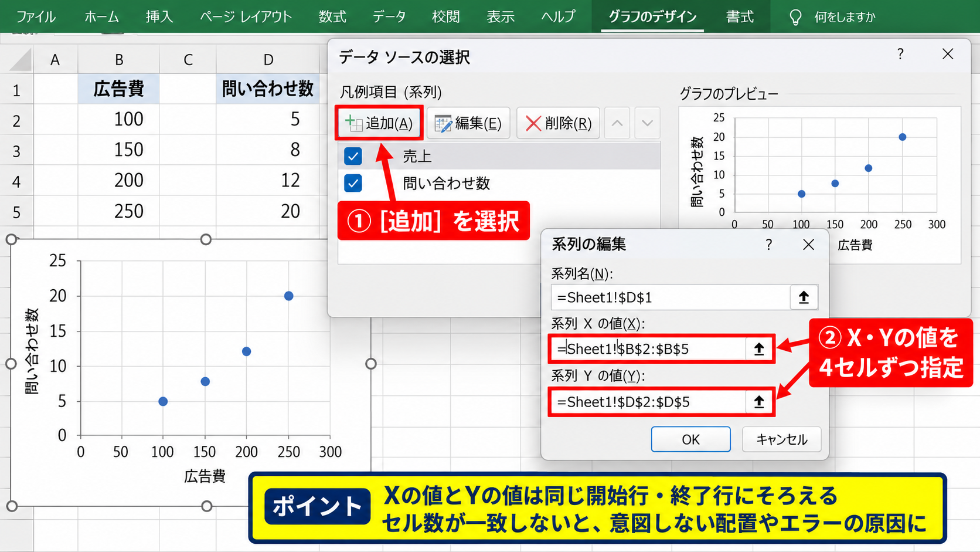980x552 pixels.
Task: Click the range selector icon for series X values
Action: (759, 349)
